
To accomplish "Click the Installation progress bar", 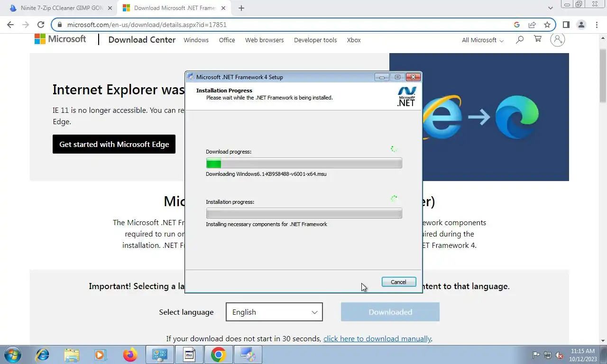I will click(x=304, y=213).
